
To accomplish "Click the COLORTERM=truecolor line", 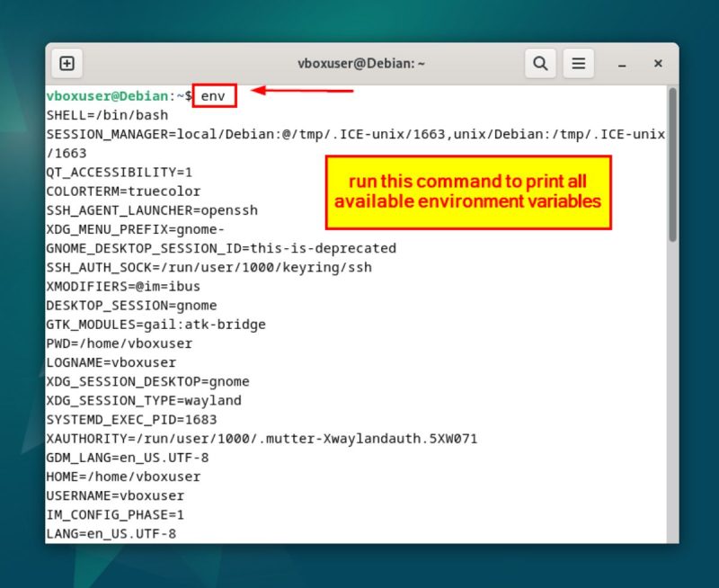I will pyautogui.click(x=123, y=191).
